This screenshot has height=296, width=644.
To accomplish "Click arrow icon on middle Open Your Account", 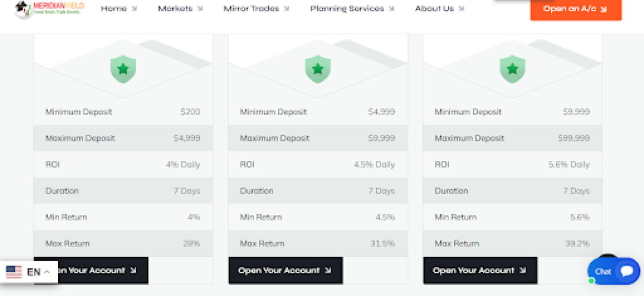I will click(328, 270).
